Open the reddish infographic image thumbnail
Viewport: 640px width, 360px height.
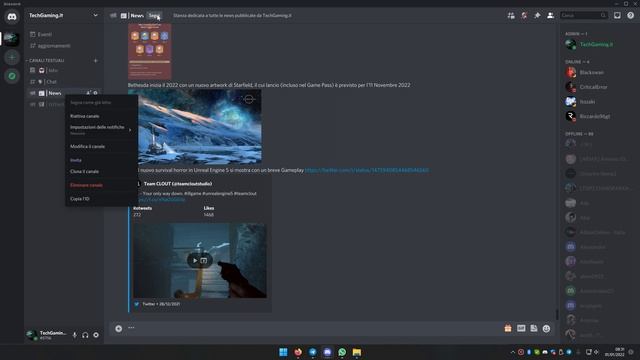click(x=150, y=51)
